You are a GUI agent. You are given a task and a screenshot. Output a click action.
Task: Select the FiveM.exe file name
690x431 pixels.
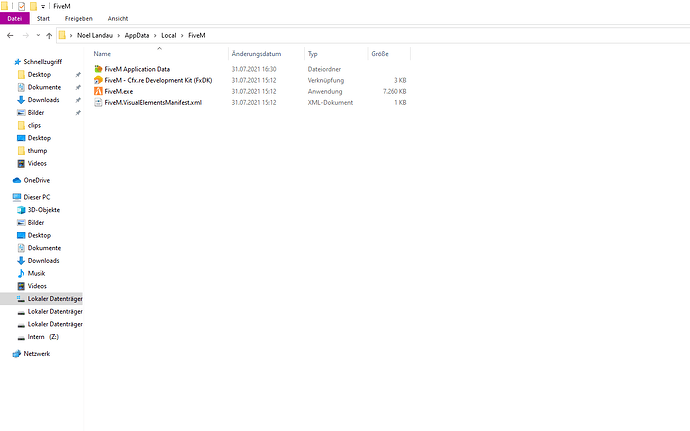pos(118,91)
